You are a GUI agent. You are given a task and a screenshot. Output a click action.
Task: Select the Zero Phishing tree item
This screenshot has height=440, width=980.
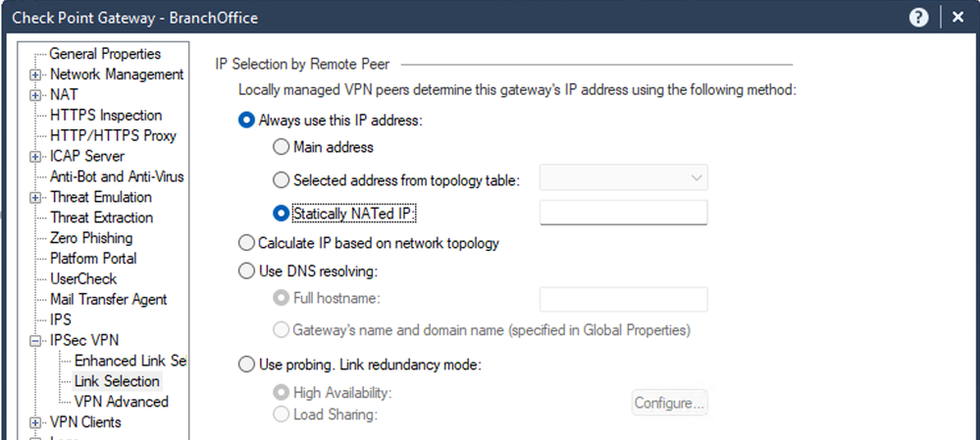pyautogui.click(x=91, y=238)
